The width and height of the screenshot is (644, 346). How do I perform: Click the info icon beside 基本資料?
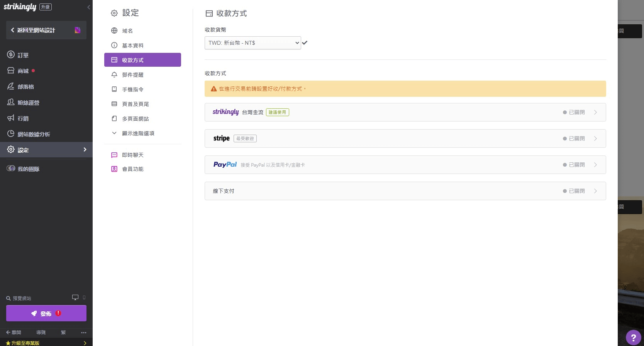pos(114,45)
